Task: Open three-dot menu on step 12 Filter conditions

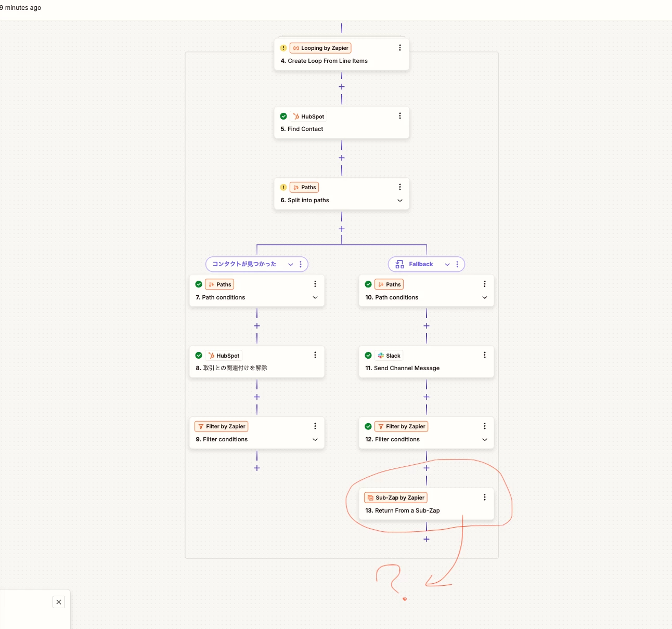Action: 484,426
